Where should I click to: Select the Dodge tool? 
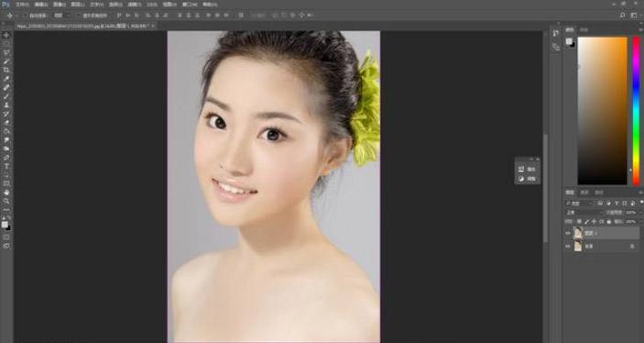pyautogui.click(x=6, y=149)
